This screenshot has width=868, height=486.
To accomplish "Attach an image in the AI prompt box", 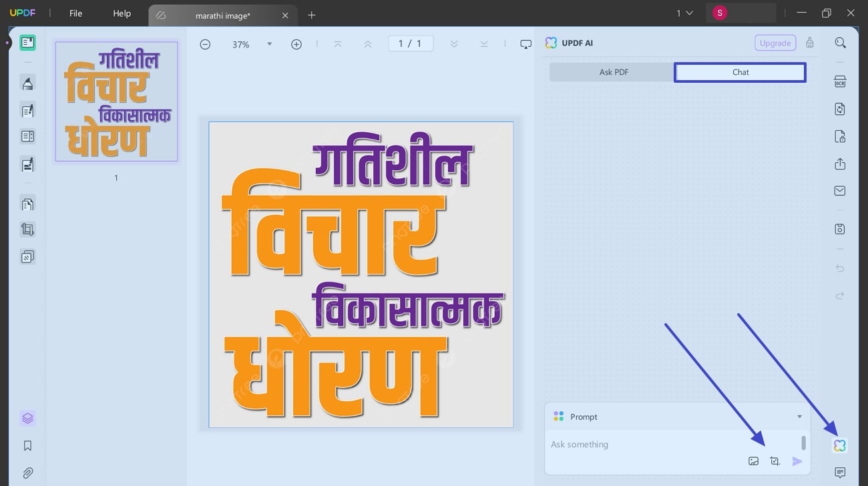I will pyautogui.click(x=753, y=461).
